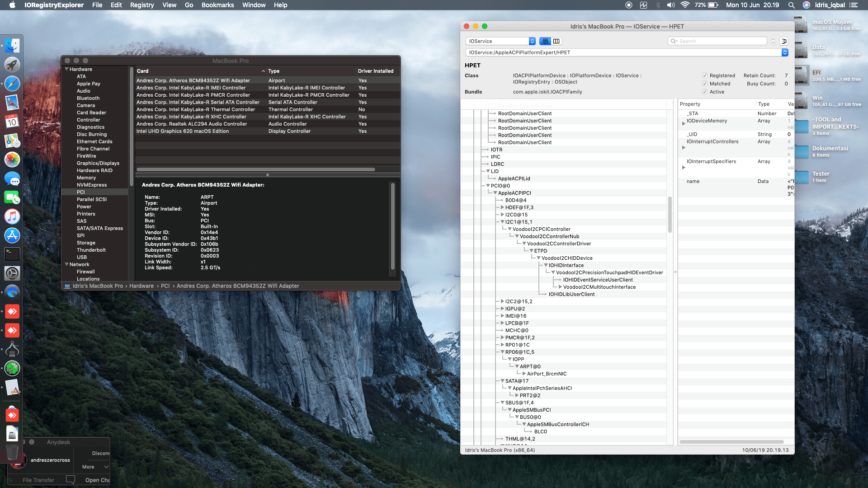Open Launchpad from the Dock

(x=12, y=65)
